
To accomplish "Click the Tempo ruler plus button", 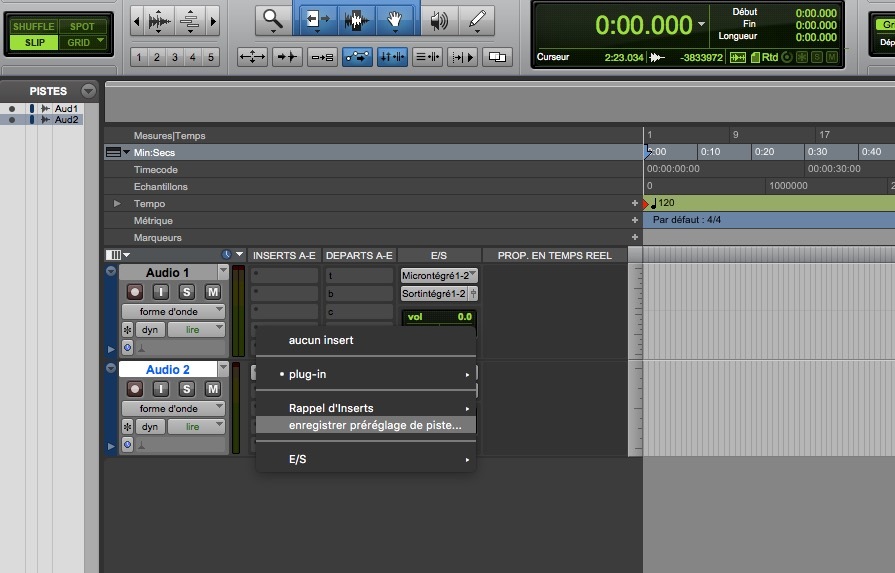I will coord(635,203).
